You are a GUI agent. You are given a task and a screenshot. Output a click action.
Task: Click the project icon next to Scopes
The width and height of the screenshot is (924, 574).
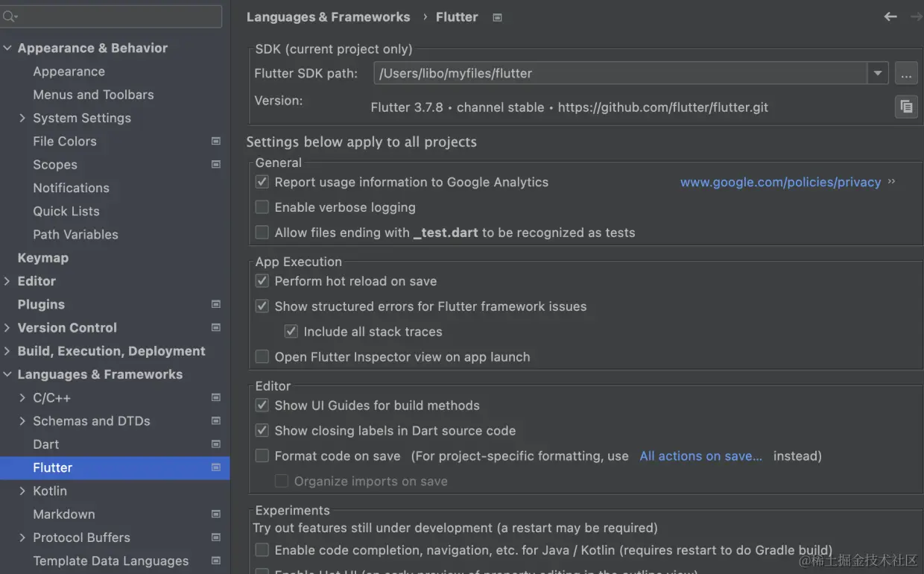pyautogui.click(x=216, y=164)
